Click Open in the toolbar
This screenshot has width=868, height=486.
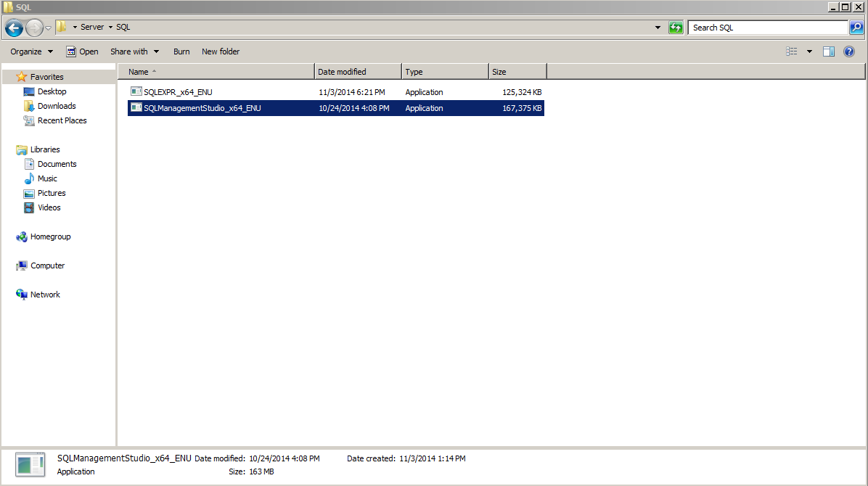pyautogui.click(x=83, y=52)
